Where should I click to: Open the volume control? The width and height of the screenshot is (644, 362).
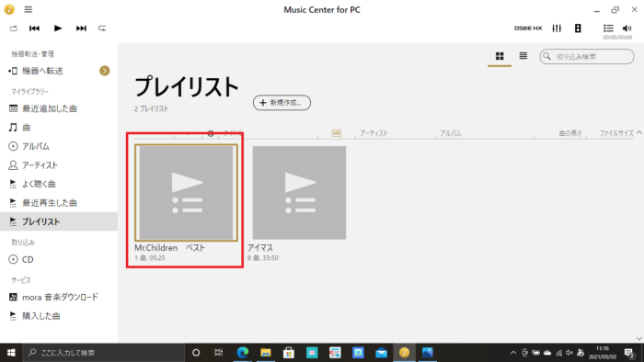click(x=627, y=28)
